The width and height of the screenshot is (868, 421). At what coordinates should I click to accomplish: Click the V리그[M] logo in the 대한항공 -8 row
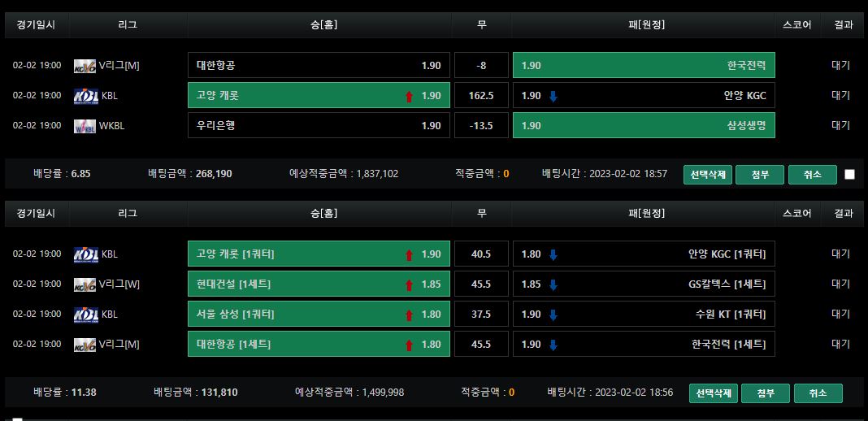tap(85, 66)
